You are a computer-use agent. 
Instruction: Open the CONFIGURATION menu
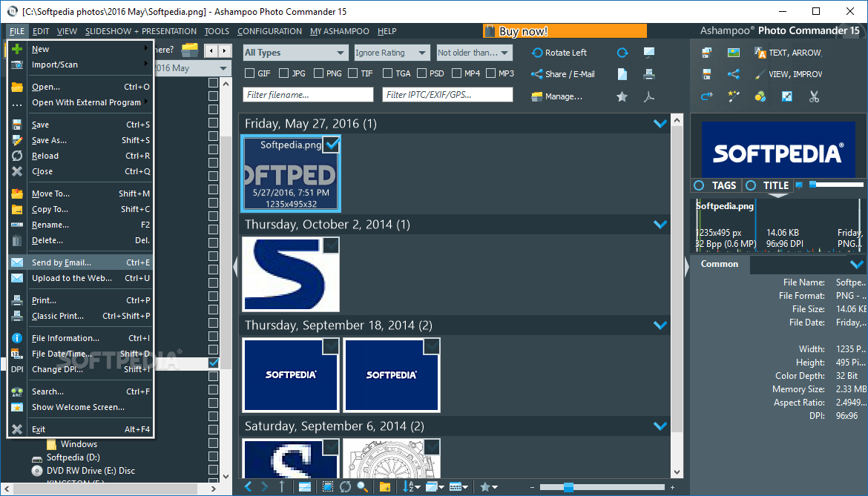pos(269,32)
